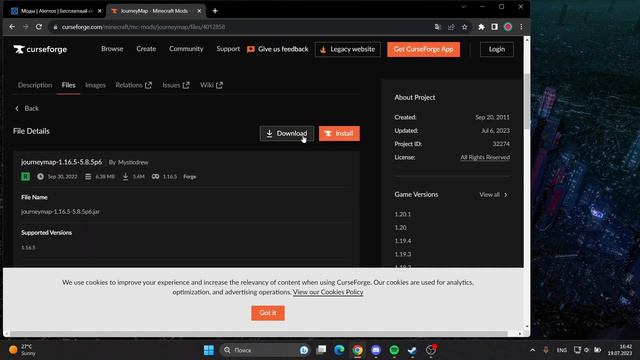Select game version 1.19.4
640x360 pixels.
(402, 241)
